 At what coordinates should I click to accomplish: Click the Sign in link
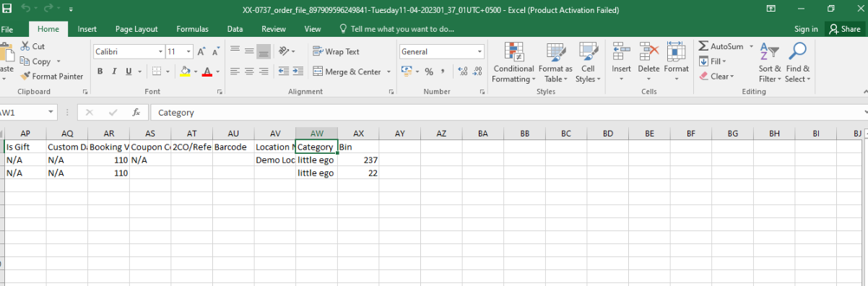(x=806, y=29)
